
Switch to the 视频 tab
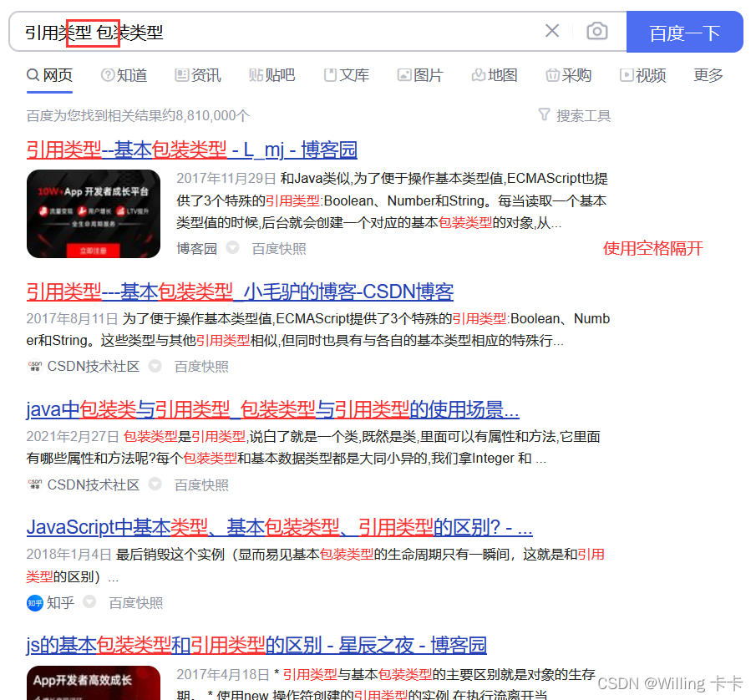tap(642, 75)
